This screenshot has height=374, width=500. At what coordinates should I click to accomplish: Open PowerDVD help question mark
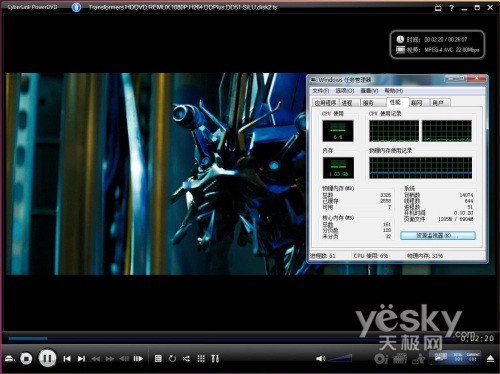tap(451, 8)
